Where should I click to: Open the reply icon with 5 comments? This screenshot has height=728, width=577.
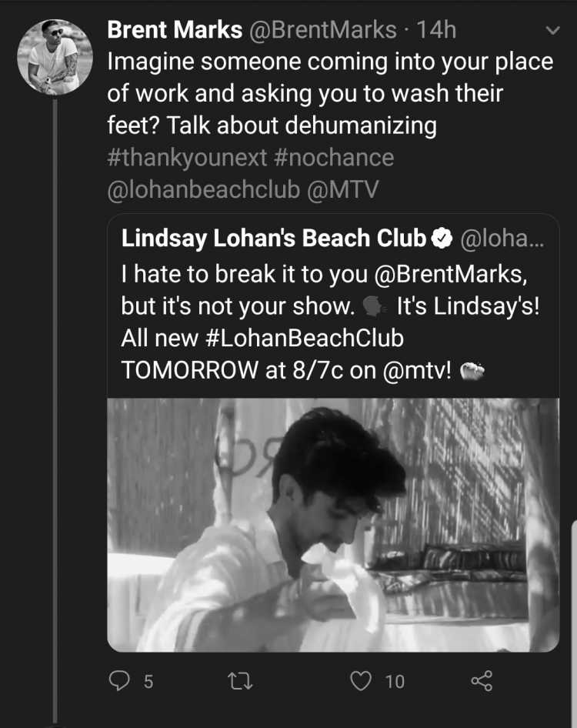119,681
